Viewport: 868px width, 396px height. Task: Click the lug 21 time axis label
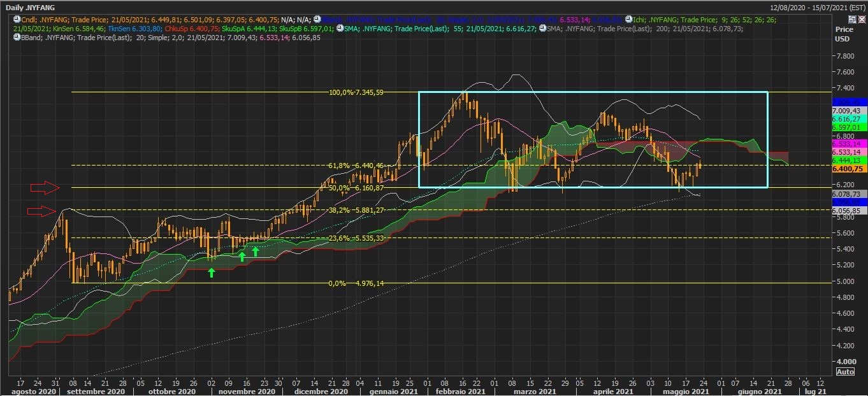816,392
